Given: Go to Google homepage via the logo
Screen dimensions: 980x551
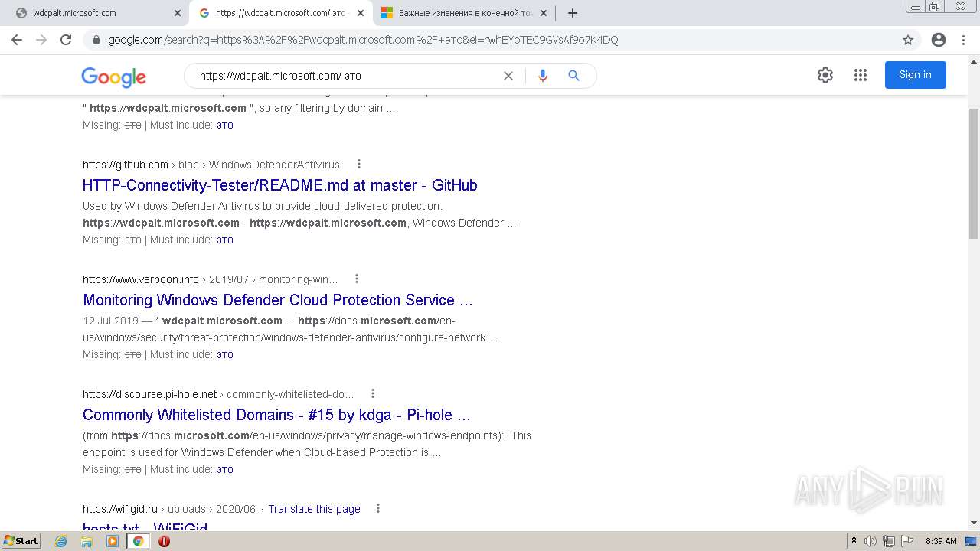Looking at the screenshot, I should tap(113, 77).
